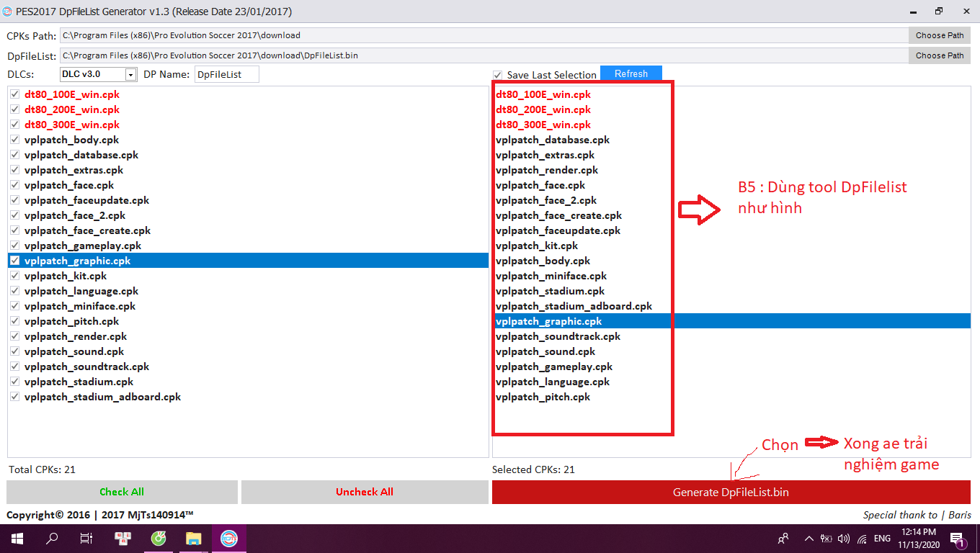Select vplpatch_kit.cpk in right list
Screen dimensions: 980x553
tap(537, 246)
